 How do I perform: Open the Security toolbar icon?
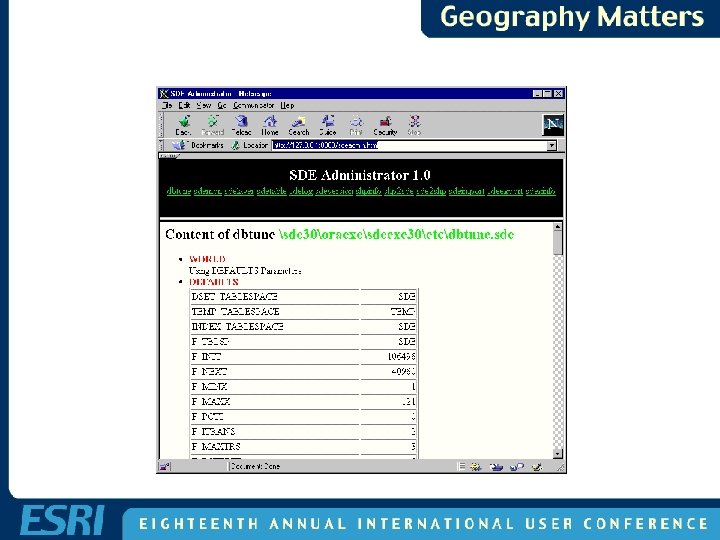[x=385, y=125]
